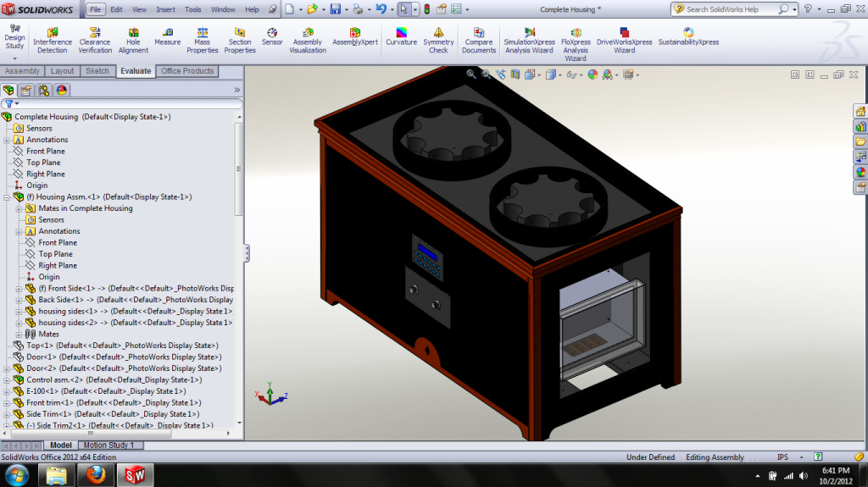Open the Select tool dropdown arrow
This screenshot has width=868, height=487.
pos(415,9)
